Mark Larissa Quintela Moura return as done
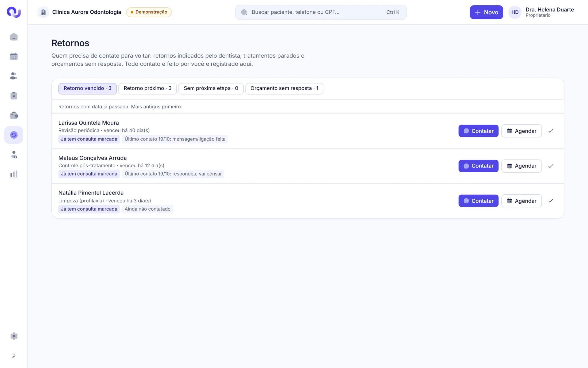The height and width of the screenshot is (368, 588). tap(551, 131)
